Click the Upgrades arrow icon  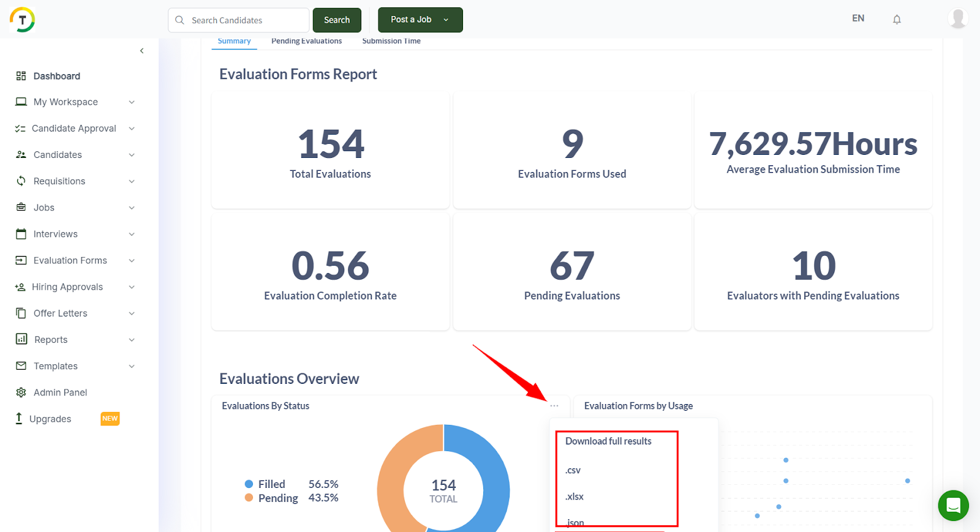click(x=19, y=419)
